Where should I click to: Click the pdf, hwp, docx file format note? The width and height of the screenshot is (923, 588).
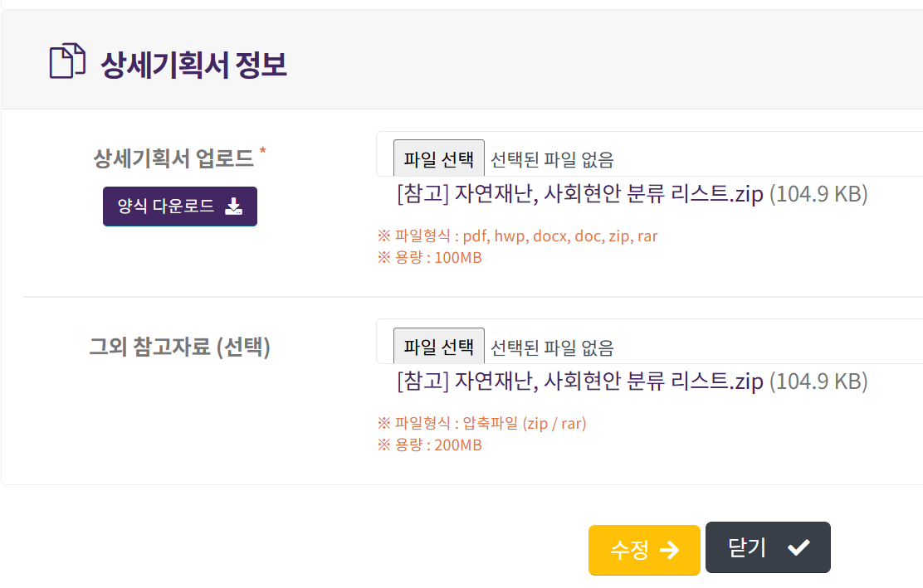coord(517,236)
